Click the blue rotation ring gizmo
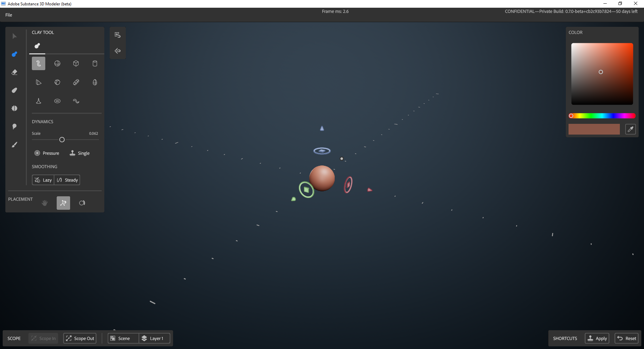 pyautogui.click(x=322, y=151)
